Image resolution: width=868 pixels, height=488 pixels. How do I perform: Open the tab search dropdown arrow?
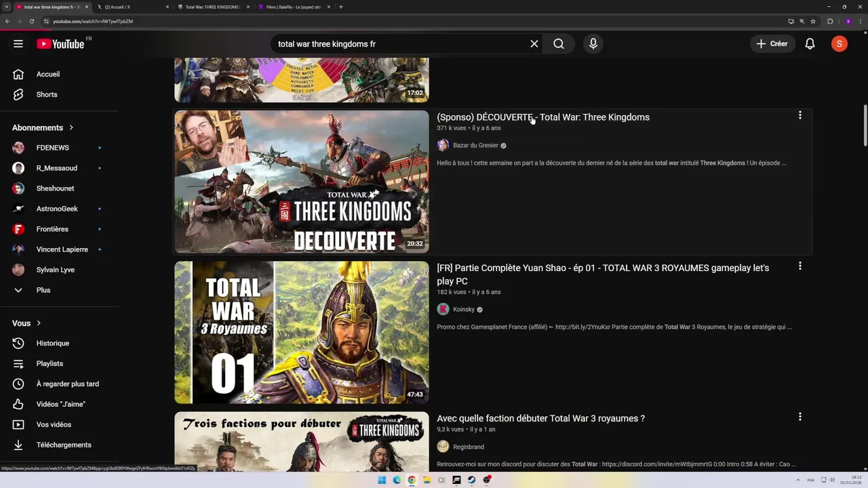pos(6,7)
